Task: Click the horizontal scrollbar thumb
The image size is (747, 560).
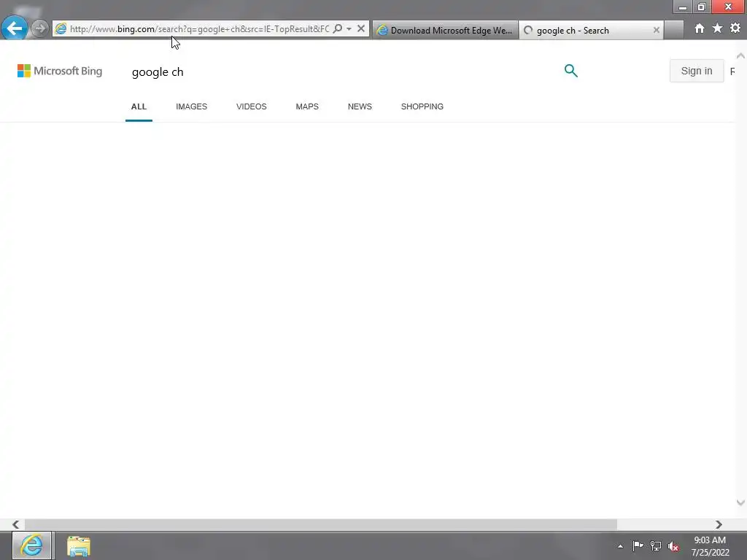Action: point(321,524)
